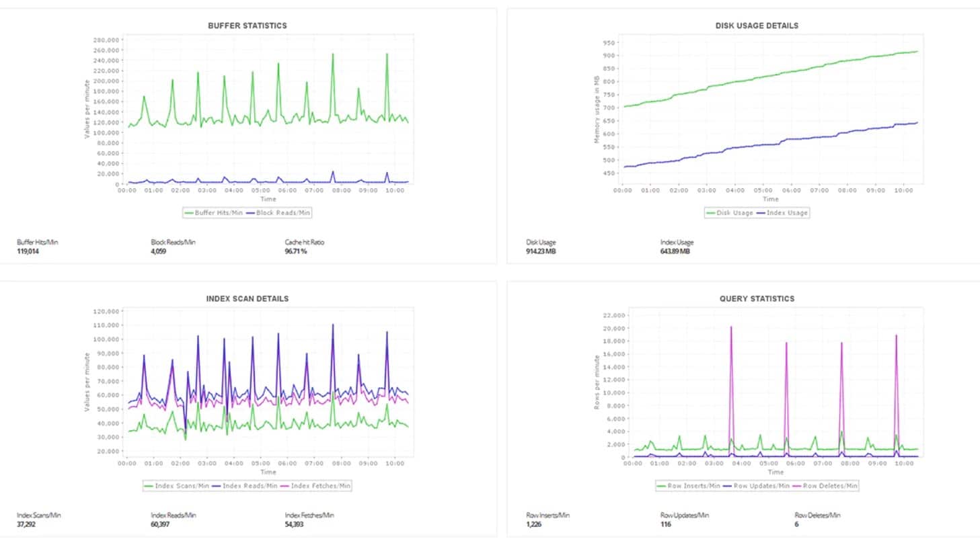Click 'Values per minute' label on Index Scan Details
The width and height of the screenshot is (980, 541).
(86, 384)
